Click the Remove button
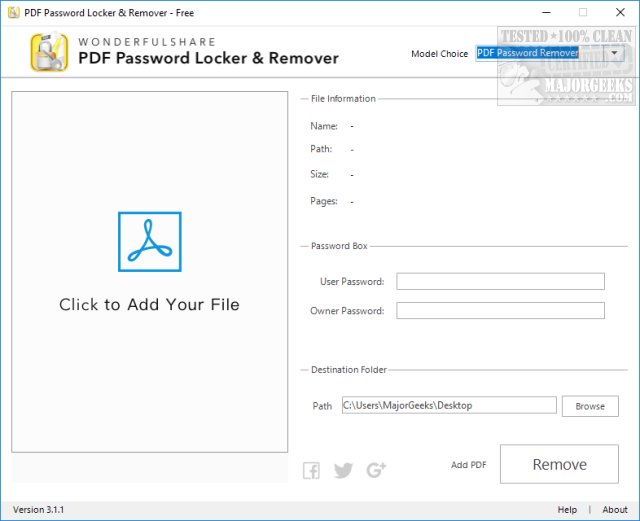 click(559, 464)
